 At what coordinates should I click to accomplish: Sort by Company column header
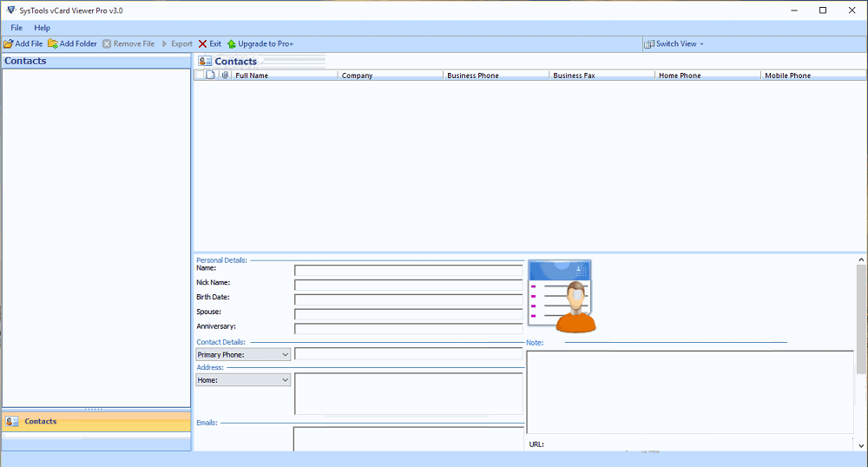(391, 76)
